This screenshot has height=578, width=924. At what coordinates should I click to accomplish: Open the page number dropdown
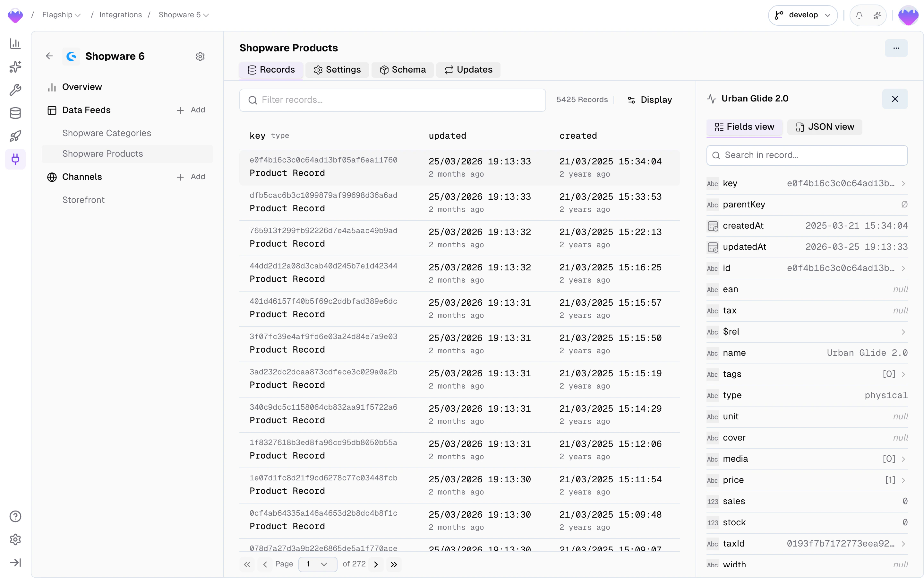point(318,564)
